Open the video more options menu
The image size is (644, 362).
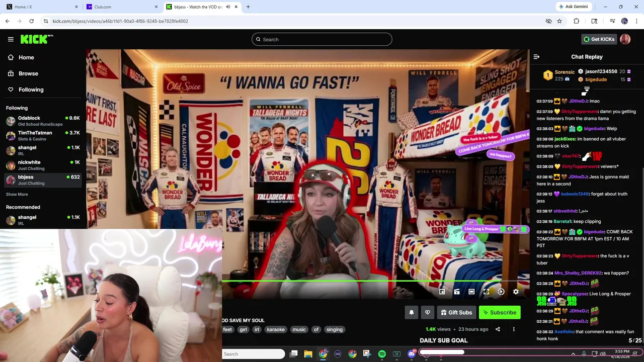tap(514, 329)
